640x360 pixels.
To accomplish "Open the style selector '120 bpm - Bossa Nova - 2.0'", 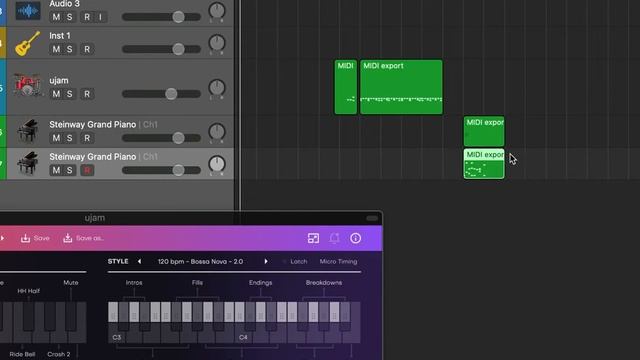I will pyautogui.click(x=200, y=261).
